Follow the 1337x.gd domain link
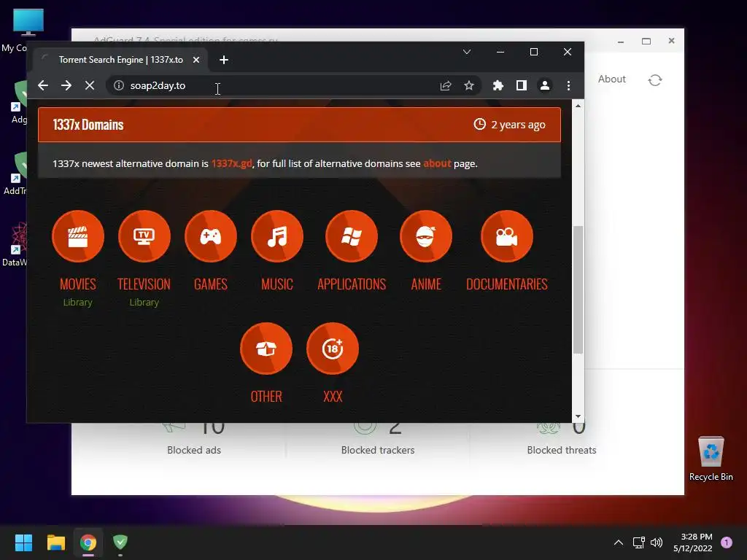This screenshot has width=747, height=560. (231, 163)
